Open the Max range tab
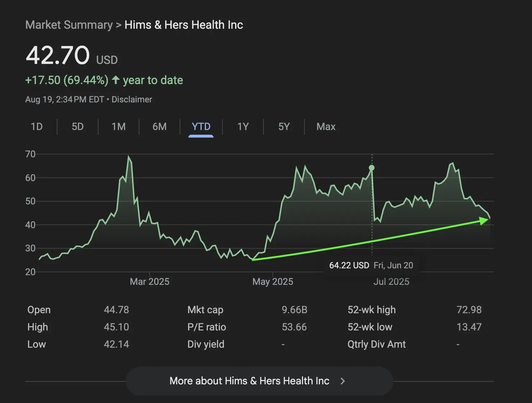This screenshot has width=532, height=403. tap(326, 126)
